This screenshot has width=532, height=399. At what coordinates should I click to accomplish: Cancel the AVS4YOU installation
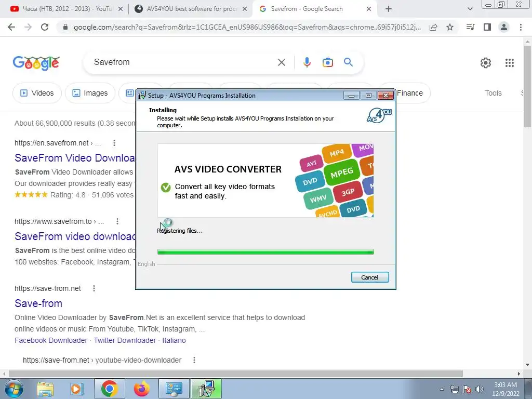point(370,277)
